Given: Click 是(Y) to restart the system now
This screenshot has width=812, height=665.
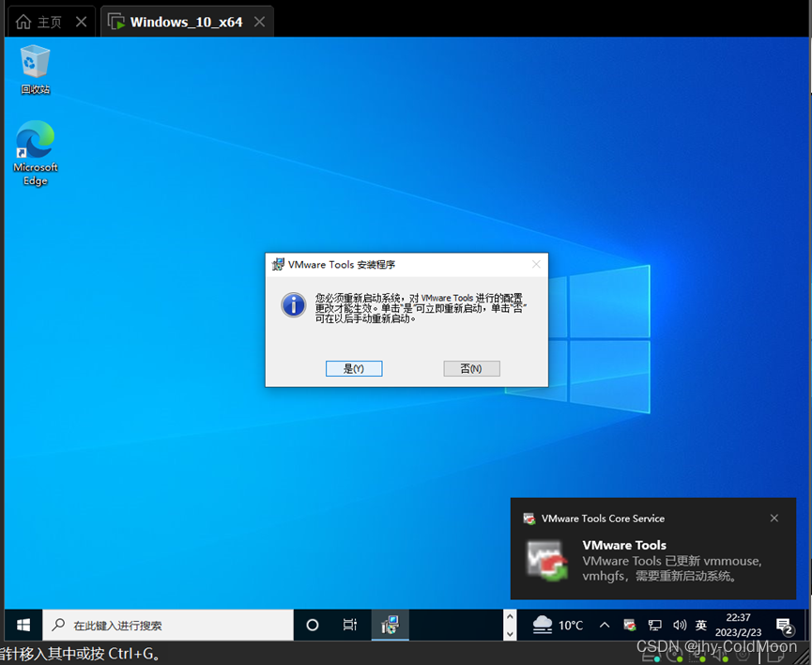Looking at the screenshot, I should 354,368.
